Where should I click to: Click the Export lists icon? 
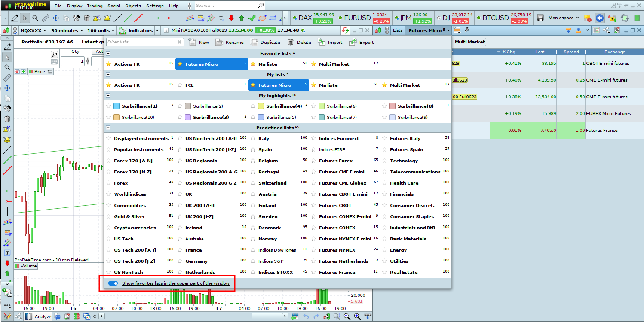click(x=353, y=42)
